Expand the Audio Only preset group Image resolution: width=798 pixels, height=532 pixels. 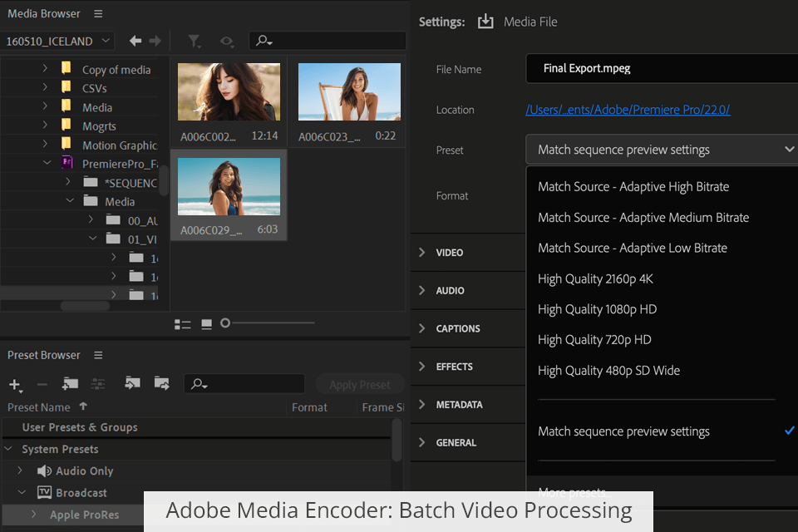[x=20, y=470]
